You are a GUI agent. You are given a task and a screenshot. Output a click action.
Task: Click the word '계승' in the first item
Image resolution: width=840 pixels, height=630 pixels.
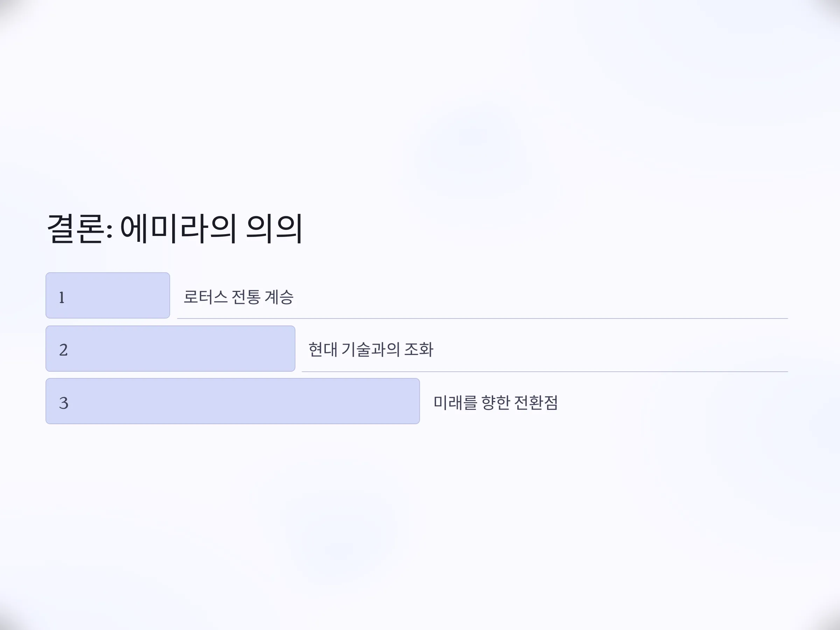coord(279,297)
